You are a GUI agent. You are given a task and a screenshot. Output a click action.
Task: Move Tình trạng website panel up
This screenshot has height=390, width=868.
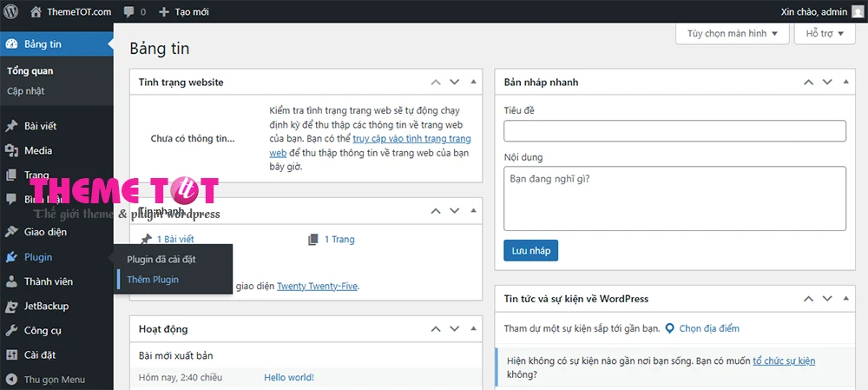436,82
